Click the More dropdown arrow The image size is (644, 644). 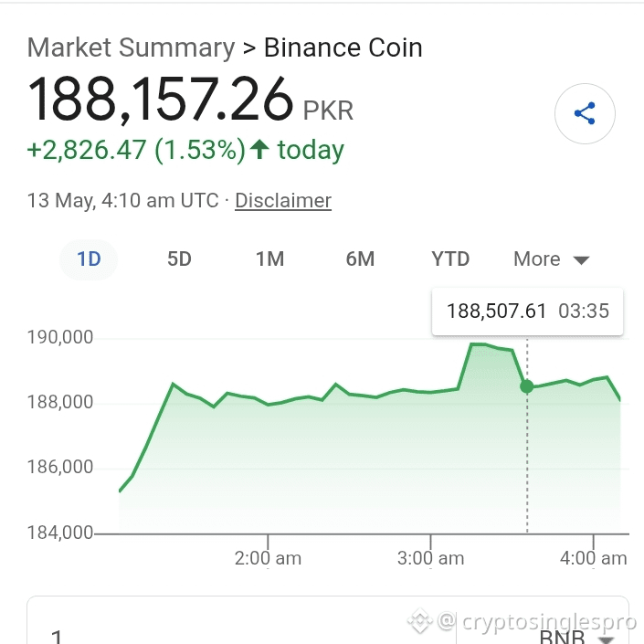[x=581, y=260]
